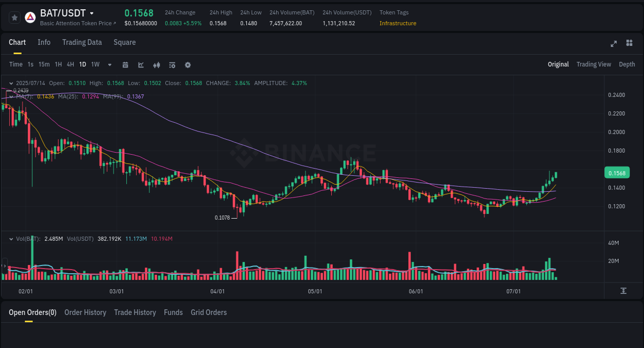Open the chart layout grid icon
Image resolution: width=644 pixels, height=348 pixels.
pos(629,44)
